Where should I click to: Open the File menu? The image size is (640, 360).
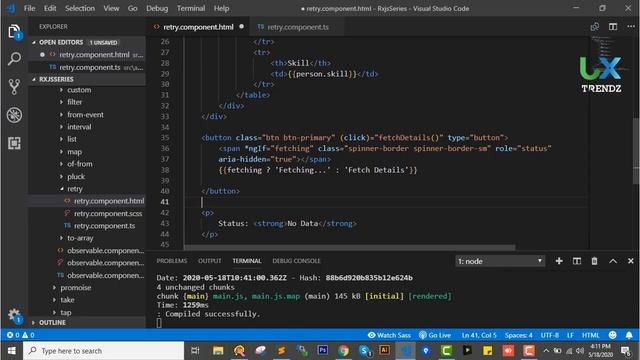(x=29, y=8)
